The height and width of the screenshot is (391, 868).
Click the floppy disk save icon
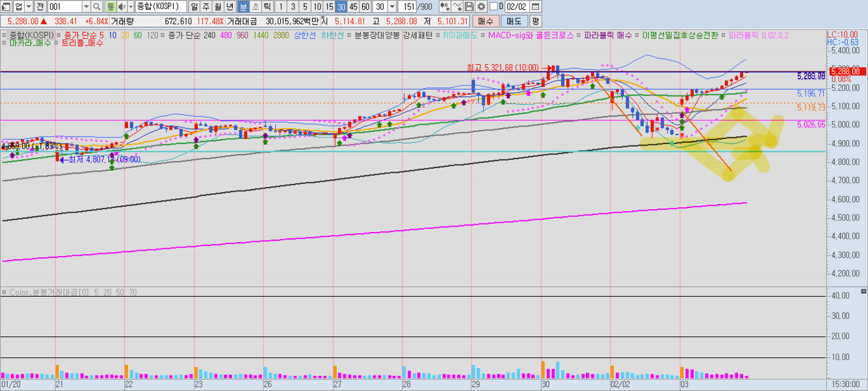[469, 6]
